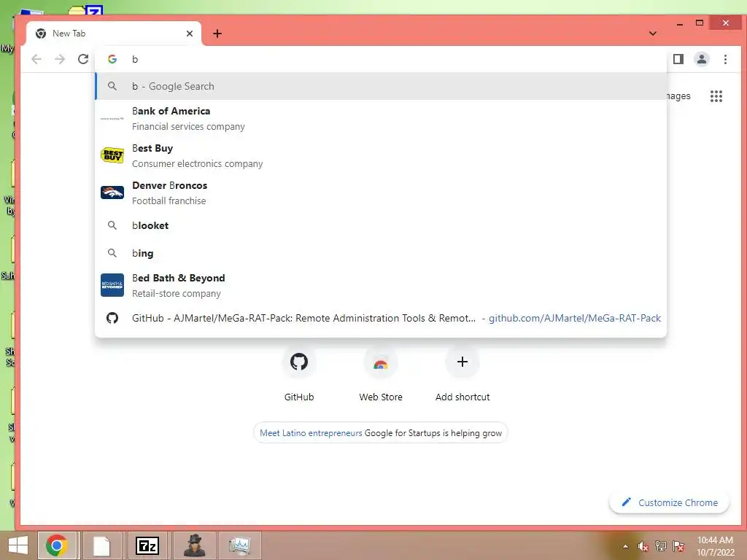This screenshot has width=747, height=560.
Task: Open 7-Zip from the taskbar
Action: point(147,545)
